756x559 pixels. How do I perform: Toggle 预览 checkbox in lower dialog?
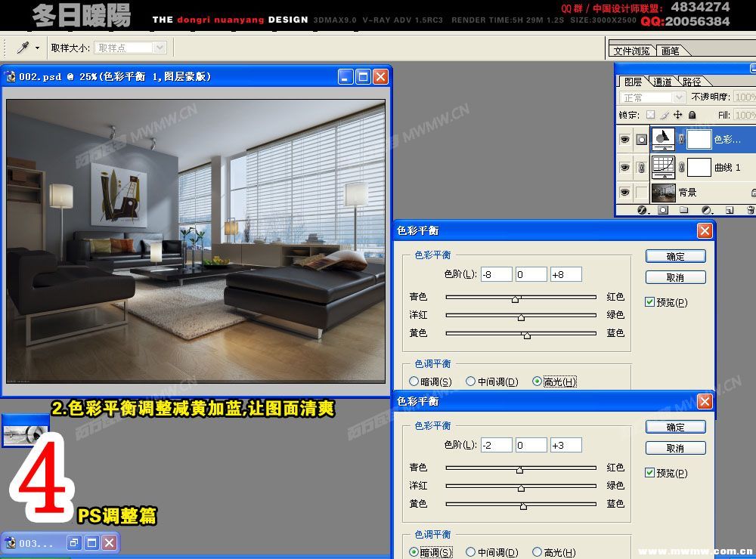tap(649, 472)
